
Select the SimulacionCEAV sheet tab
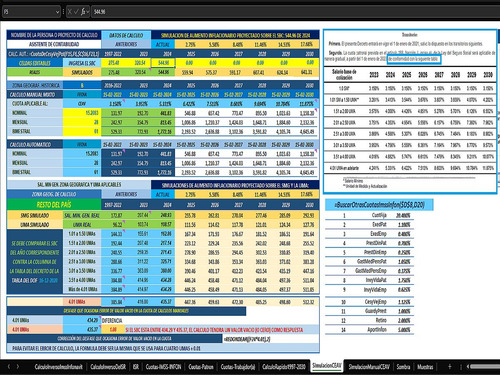(x=327, y=366)
